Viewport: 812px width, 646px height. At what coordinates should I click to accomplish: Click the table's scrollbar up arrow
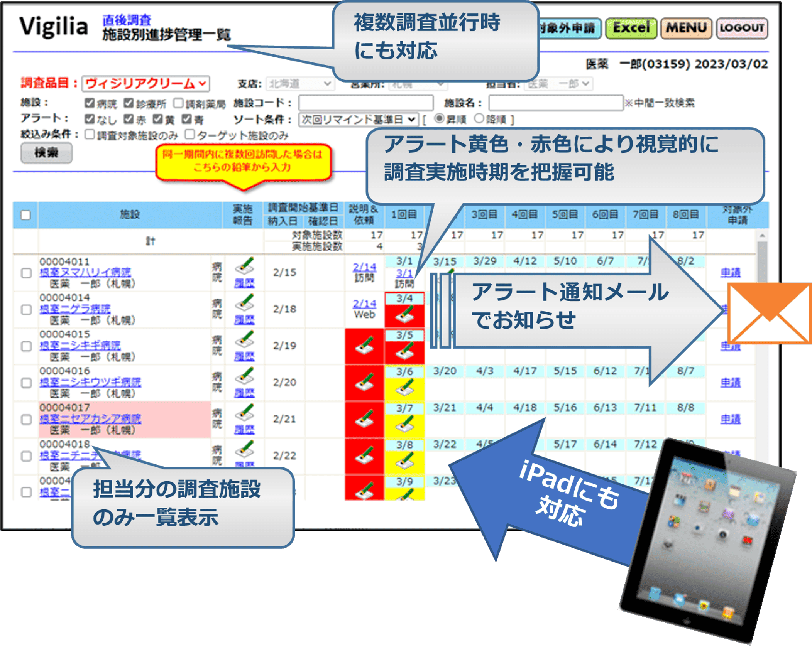pos(762,236)
